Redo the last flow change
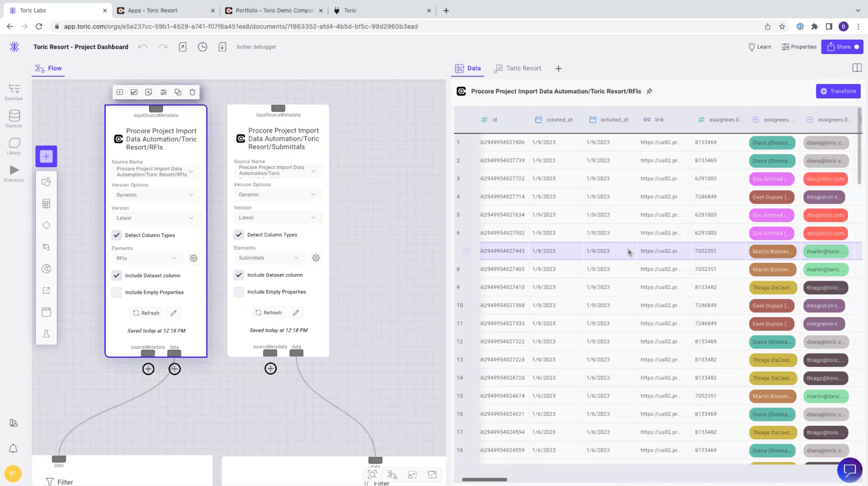868x486 pixels. (x=163, y=47)
